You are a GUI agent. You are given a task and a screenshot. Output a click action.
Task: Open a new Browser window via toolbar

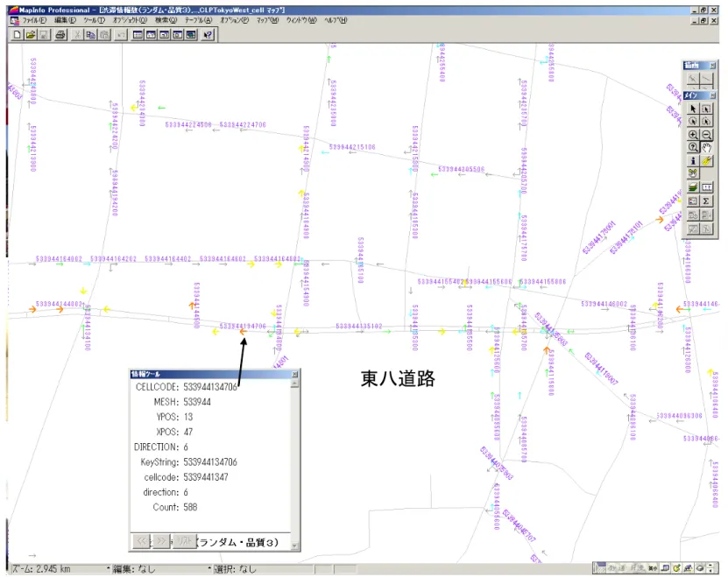click(x=138, y=34)
